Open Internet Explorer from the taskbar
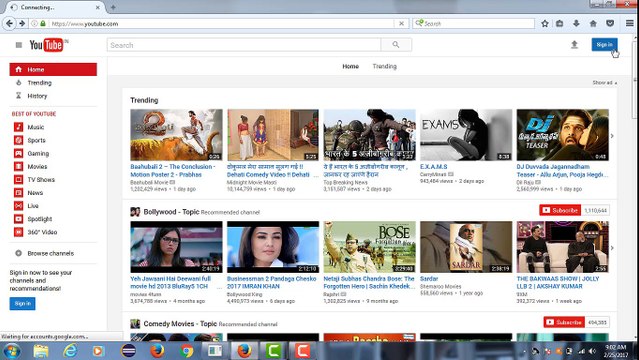Screen dimensions: 639x360 (x=70, y=351)
